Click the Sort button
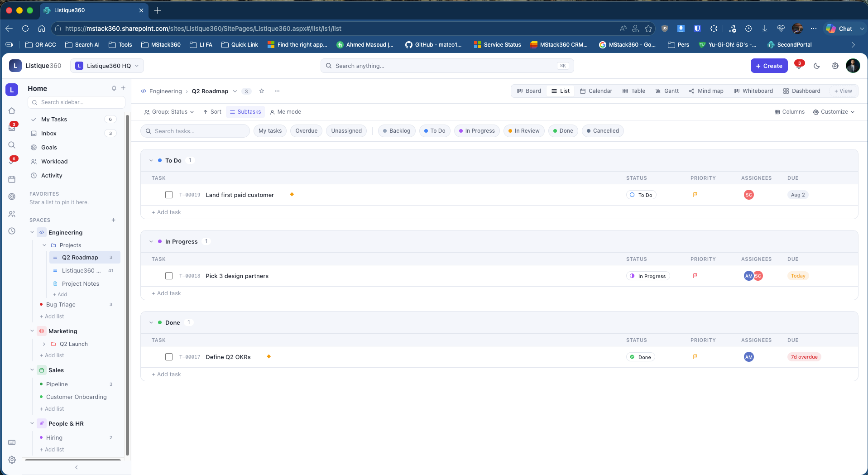Viewport: 868px width, 475px height. 212,112
